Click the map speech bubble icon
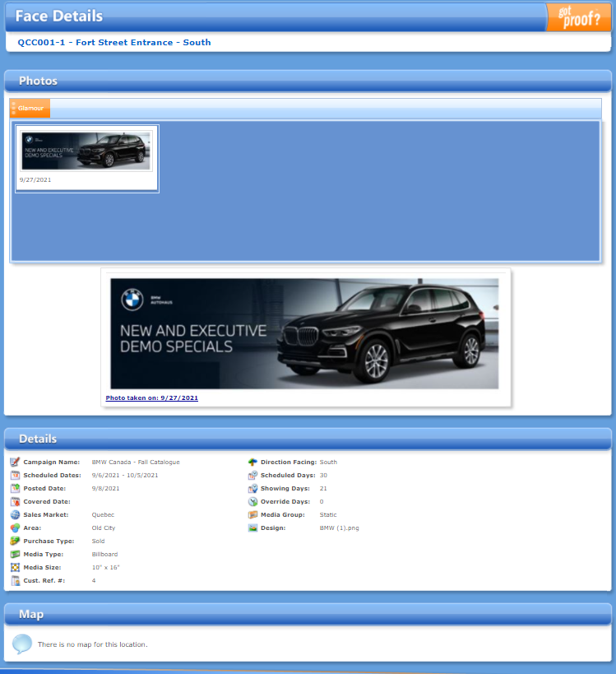The width and height of the screenshot is (616, 674). point(22,644)
